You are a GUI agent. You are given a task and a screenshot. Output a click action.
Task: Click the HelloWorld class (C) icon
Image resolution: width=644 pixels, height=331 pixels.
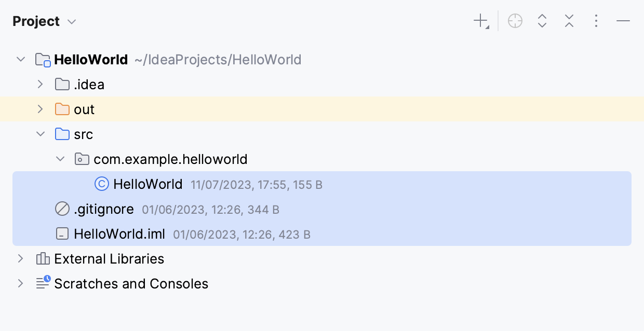(102, 184)
